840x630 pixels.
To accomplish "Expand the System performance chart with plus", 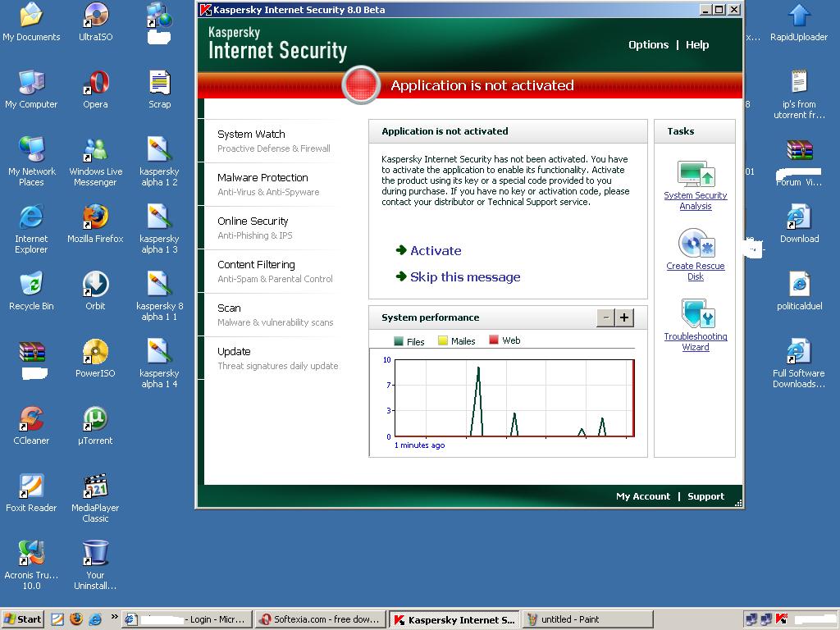I will pyautogui.click(x=624, y=317).
